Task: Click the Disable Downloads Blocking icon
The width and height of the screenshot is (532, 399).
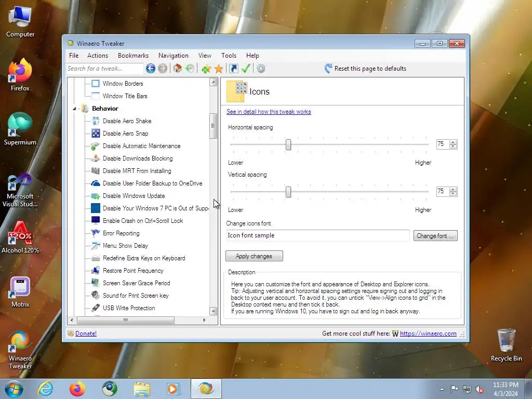Action: (96, 158)
